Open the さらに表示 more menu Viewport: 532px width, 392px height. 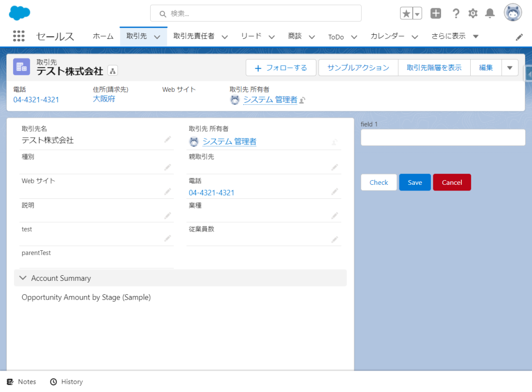pyautogui.click(x=455, y=36)
